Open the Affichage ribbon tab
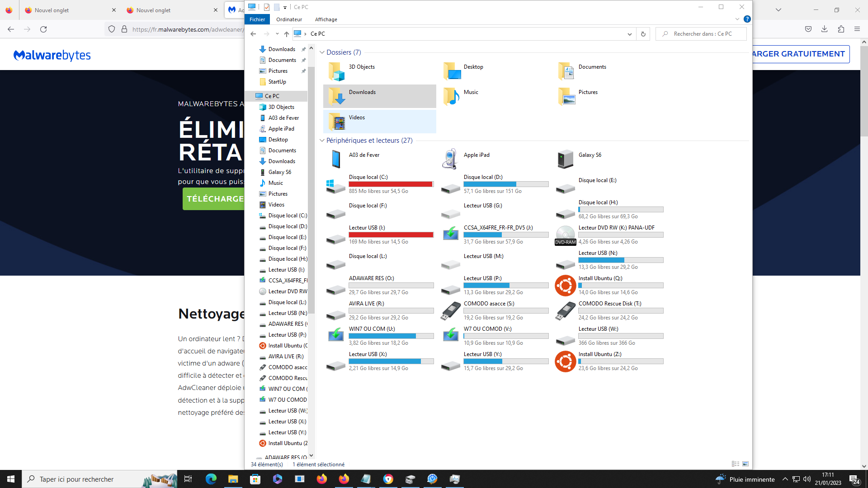 [326, 19]
